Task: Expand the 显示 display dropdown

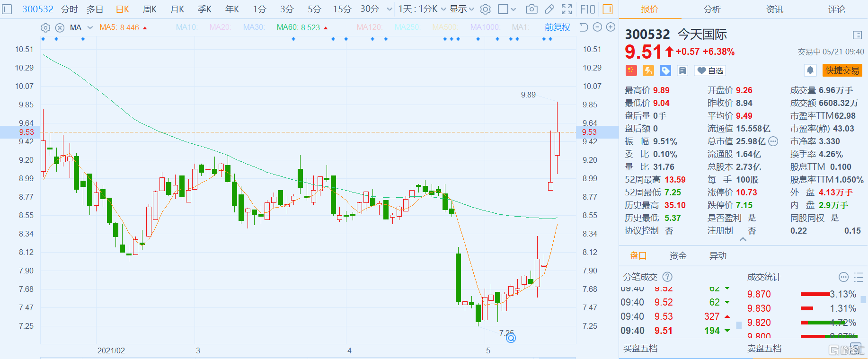Action: tap(461, 9)
